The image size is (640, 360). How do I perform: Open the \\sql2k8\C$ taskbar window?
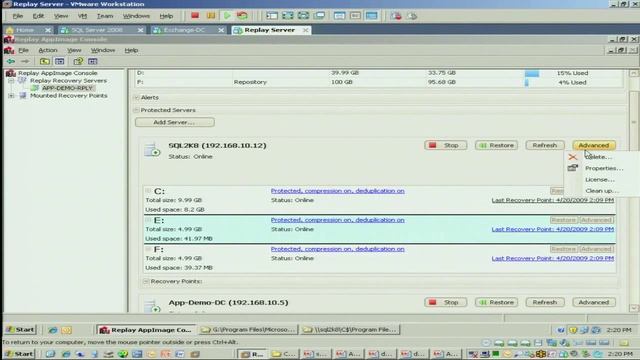tap(350, 329)
